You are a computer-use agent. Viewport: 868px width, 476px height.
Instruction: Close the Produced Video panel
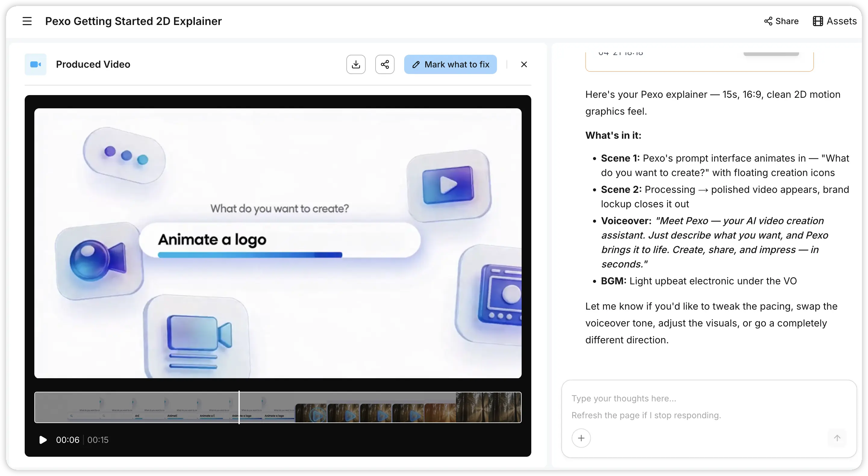[x=524, y=64]
